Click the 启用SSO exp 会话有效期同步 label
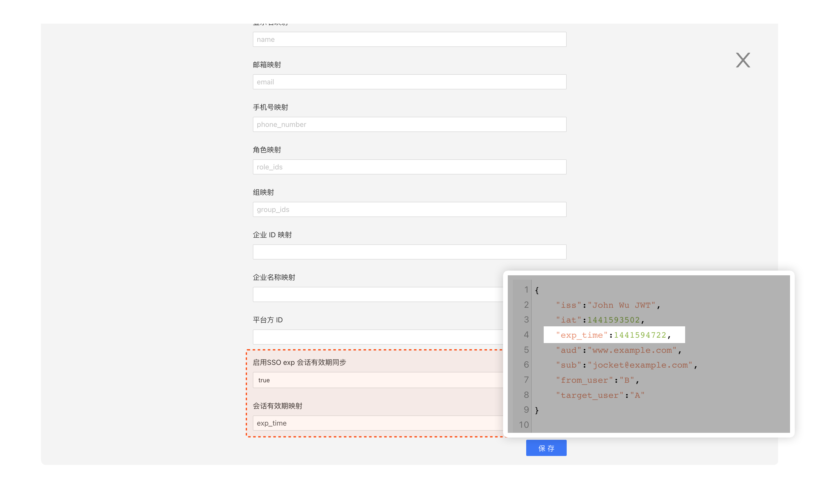 point(299,362)
